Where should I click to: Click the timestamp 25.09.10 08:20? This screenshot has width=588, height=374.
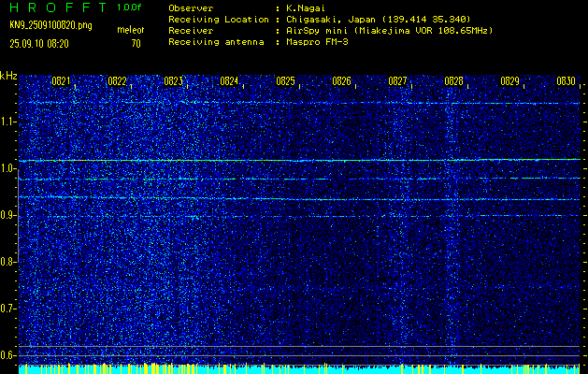point(39,44)
